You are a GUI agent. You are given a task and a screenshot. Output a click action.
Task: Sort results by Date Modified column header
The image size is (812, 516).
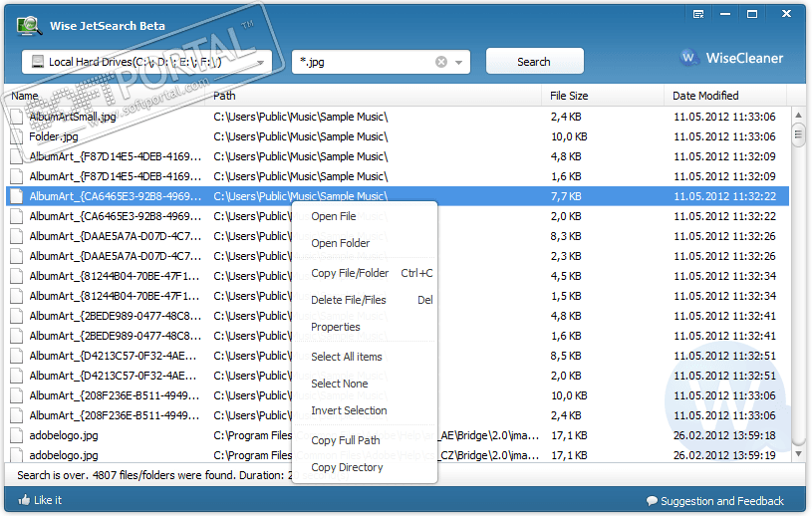point(725,96)
